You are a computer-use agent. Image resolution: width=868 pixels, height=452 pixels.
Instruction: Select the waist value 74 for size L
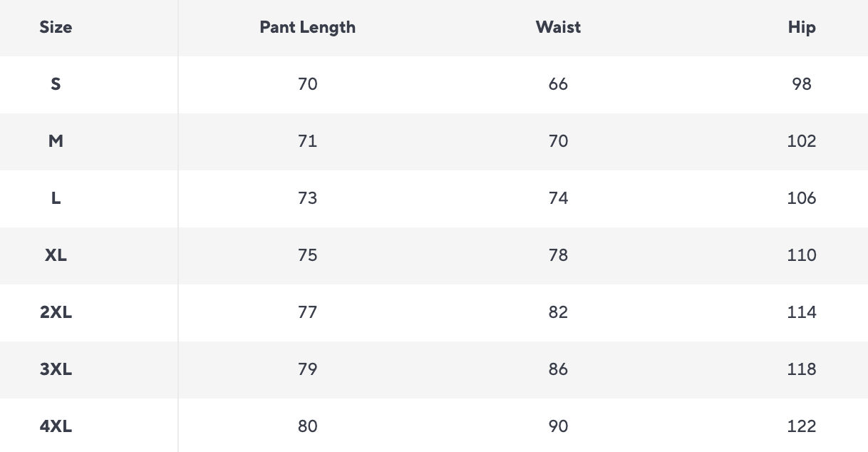coord(558,198)
